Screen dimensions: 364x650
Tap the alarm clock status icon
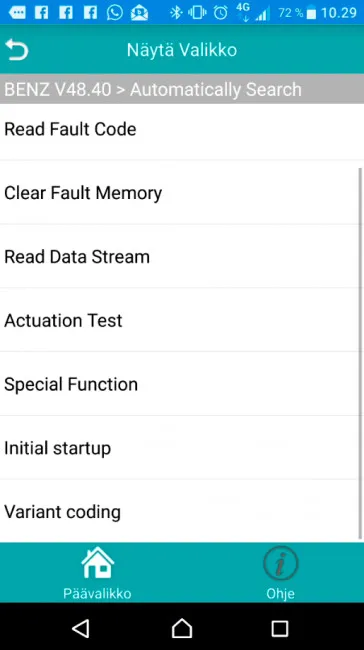[221, 13]
